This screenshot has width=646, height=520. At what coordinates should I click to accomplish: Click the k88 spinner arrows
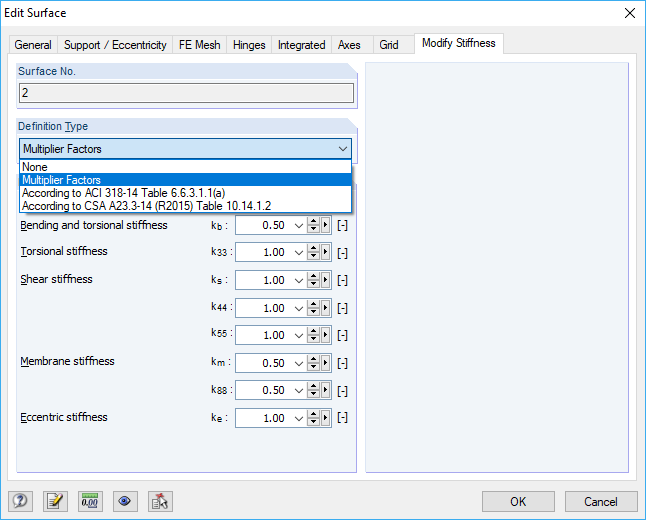click(314, 390)
